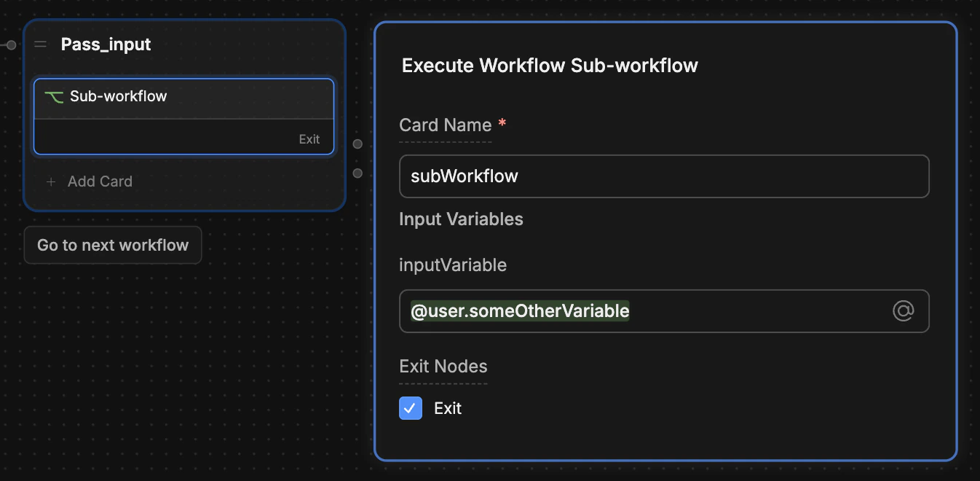Click the bottom connection port beside Pass_input node
Image resolution: width=980 pixels, height=481 pixels.
357,173
